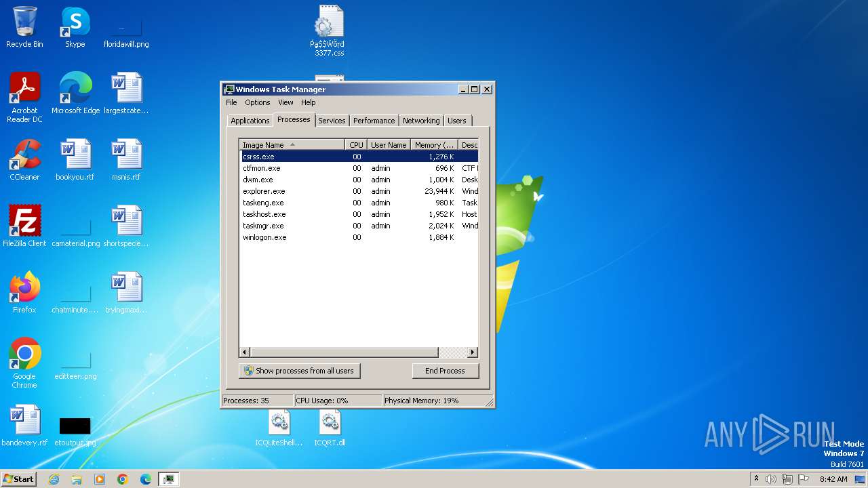This screenshot has height=488, width=868.
Task: Click Task Manager taskbar button
Action: click(168, 479)
